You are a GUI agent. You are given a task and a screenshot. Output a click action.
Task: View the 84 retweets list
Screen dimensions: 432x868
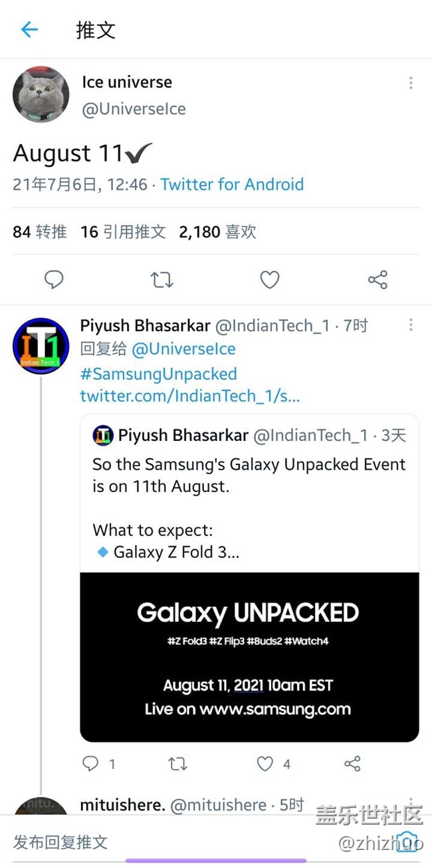click(x=40, y=231)
